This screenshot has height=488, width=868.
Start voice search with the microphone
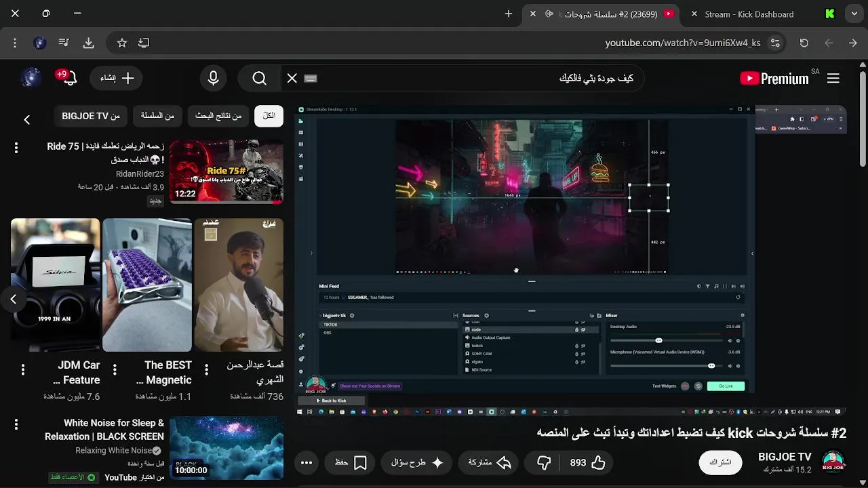(x=213, y=79)
